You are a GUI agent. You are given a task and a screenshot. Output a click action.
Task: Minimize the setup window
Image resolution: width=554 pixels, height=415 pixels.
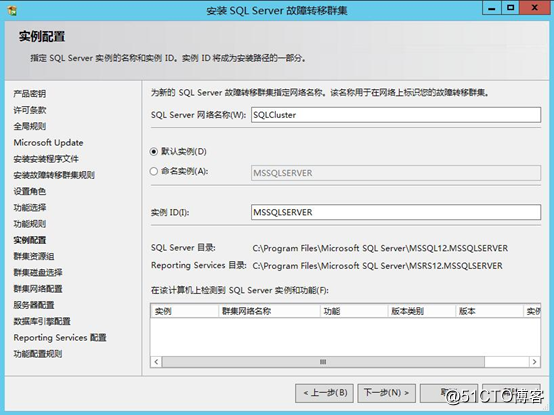click(x=491, y=8)
